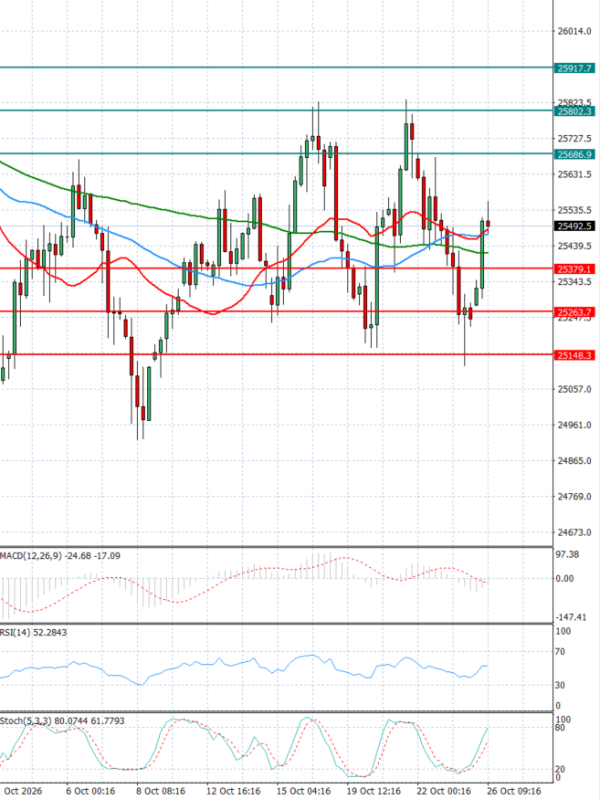Click the 24769.0 price axis value
The image size is (600, 799).
click(575, 497)
